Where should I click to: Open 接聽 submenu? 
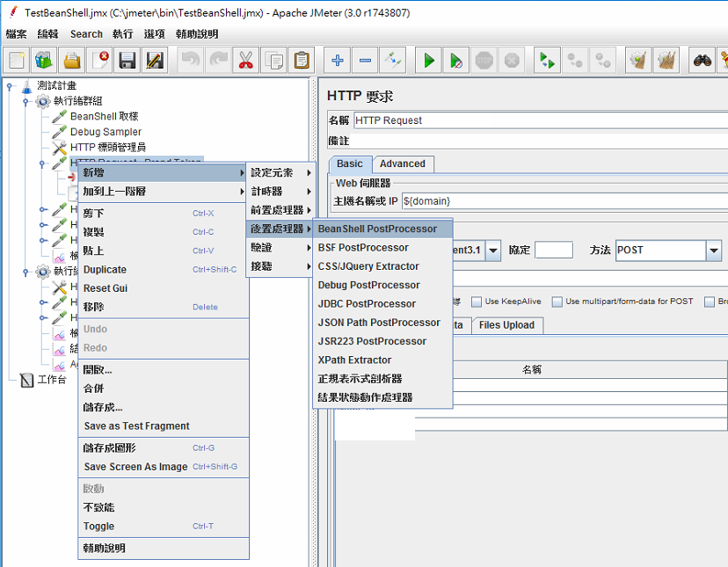point(280,266)
